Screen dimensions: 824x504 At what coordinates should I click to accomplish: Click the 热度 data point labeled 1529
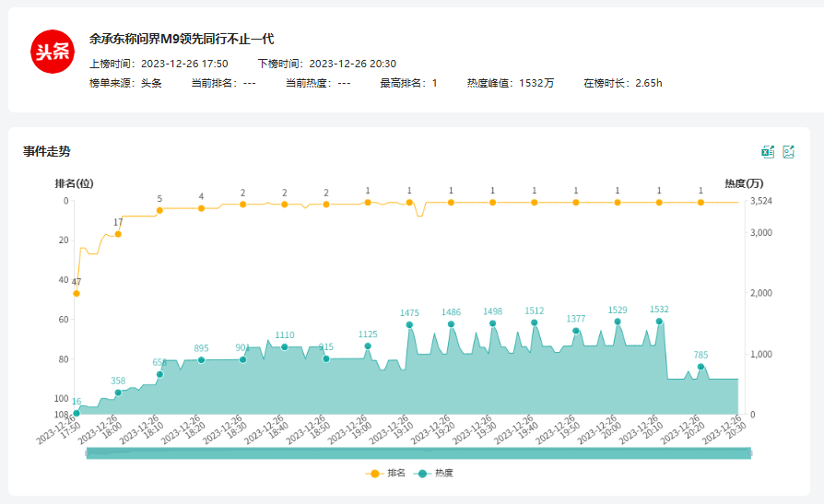tap(618, 322)
